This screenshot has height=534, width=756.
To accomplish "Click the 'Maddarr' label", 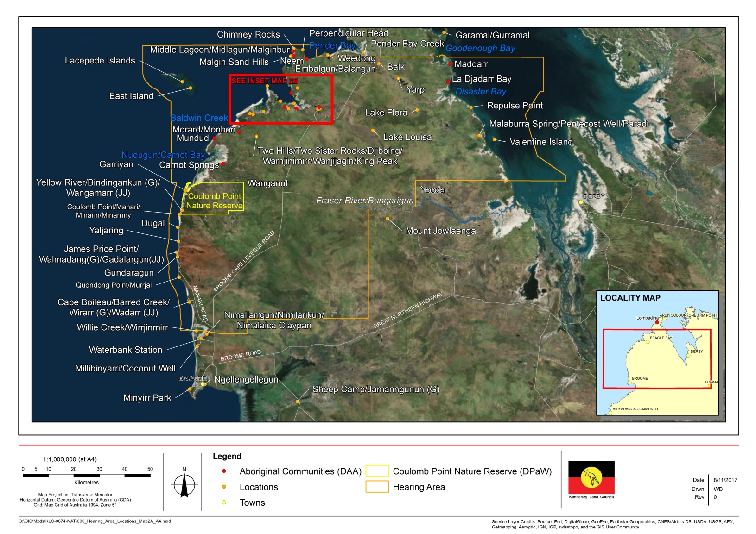I will tap(471, 64).
